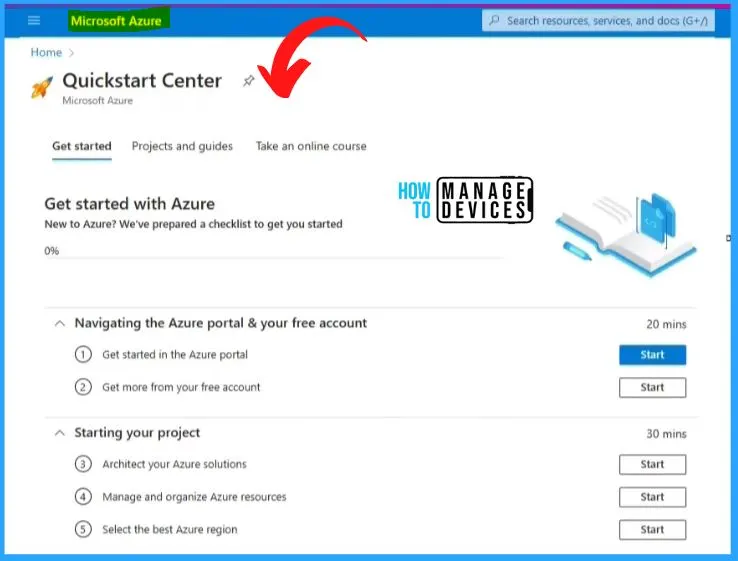738x561 pixels.
Task: Click the Quickstart Center page title
Action: coord(142,80)
